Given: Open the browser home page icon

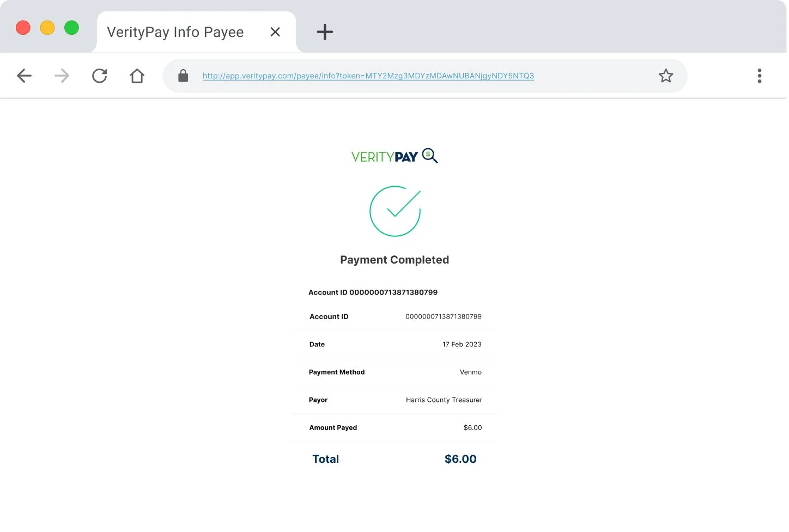Looking at the screenshot, I should click(137, 76).
